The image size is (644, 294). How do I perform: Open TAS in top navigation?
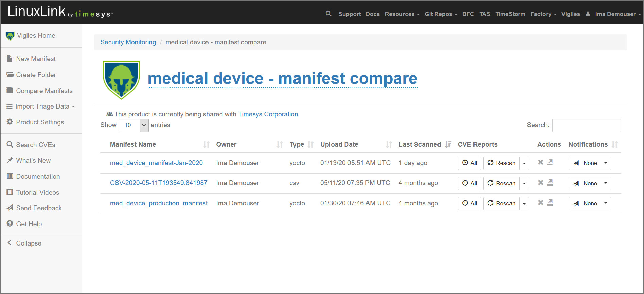point(485,14)
